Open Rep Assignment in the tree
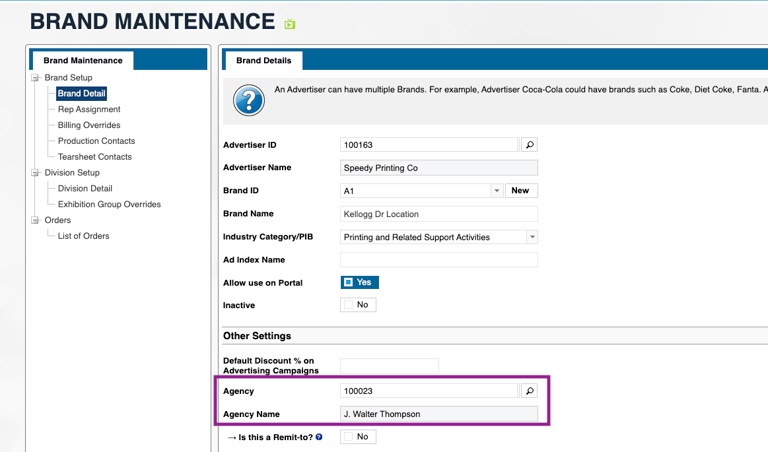The height and width of the screenshot is (452, 768). [x=89, y=110]
